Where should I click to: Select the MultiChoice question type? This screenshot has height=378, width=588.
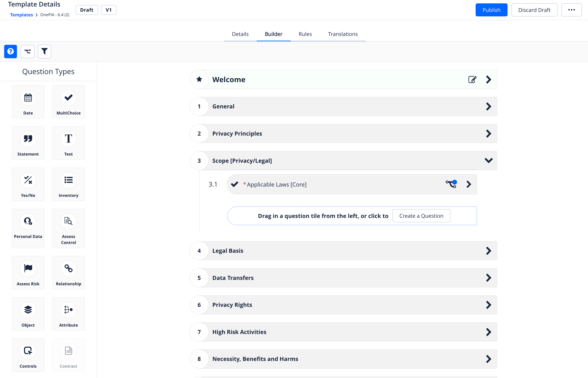point(68,101)
